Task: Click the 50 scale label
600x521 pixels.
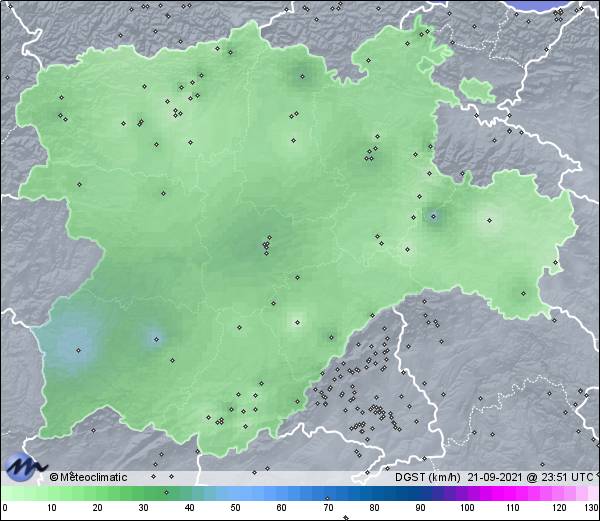Action: click(x=235, y=508)
